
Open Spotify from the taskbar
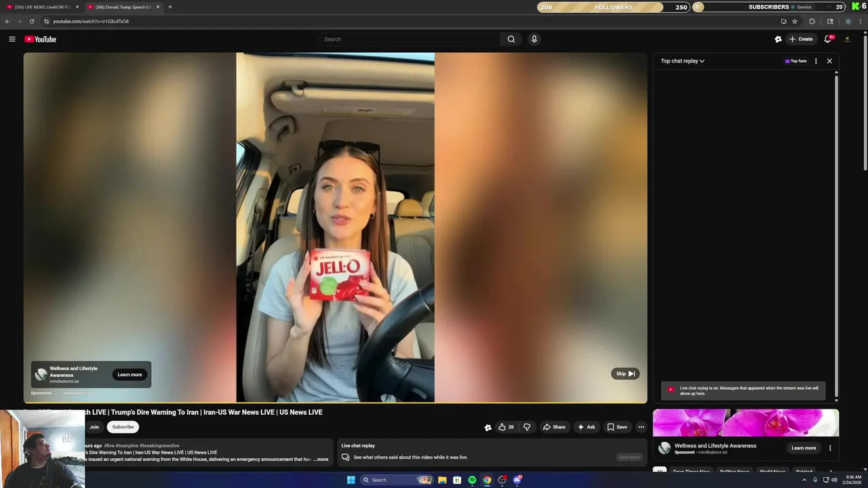coord(472,480)
